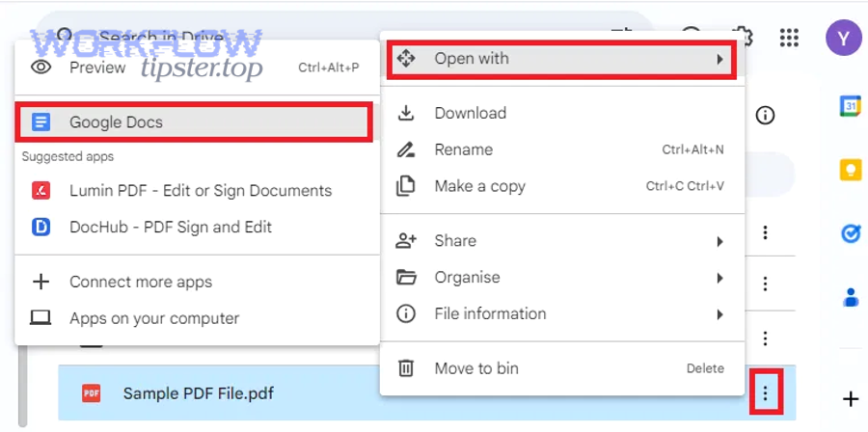Select Rename in context menu
Viewport: 868px width, 432px height.
[562, 149]
